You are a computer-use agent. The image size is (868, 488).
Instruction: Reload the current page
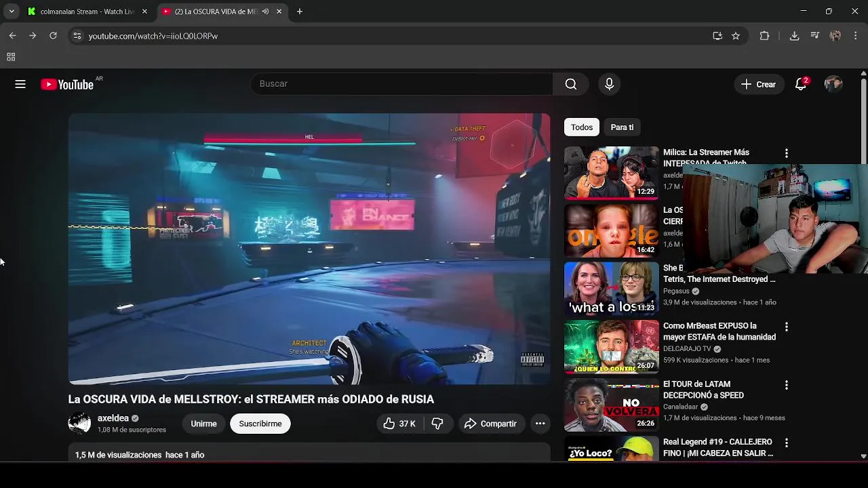click(x=53, y=36)
